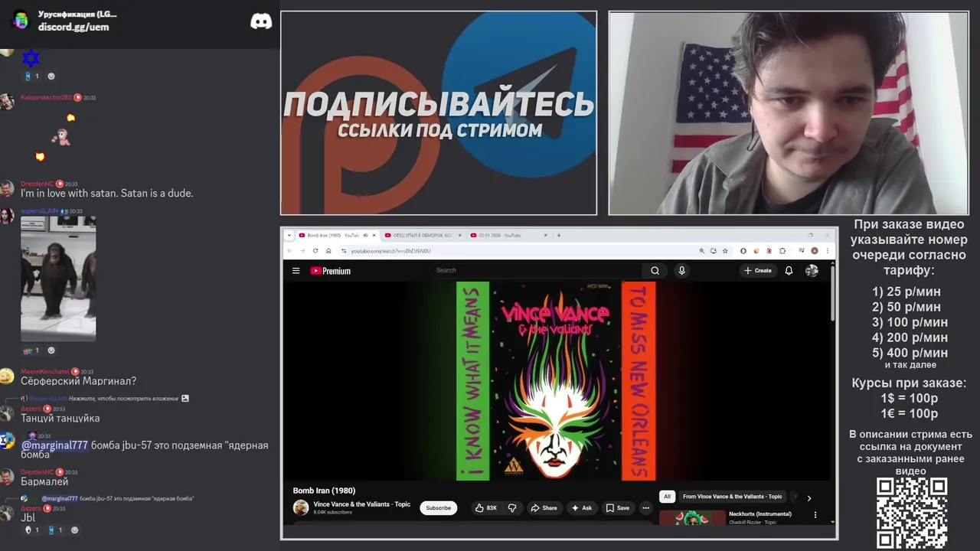Image resolution: width=980 pixels, height=551 pixels.
Task: Open a new browser tab
Action: tap(559, 235)
